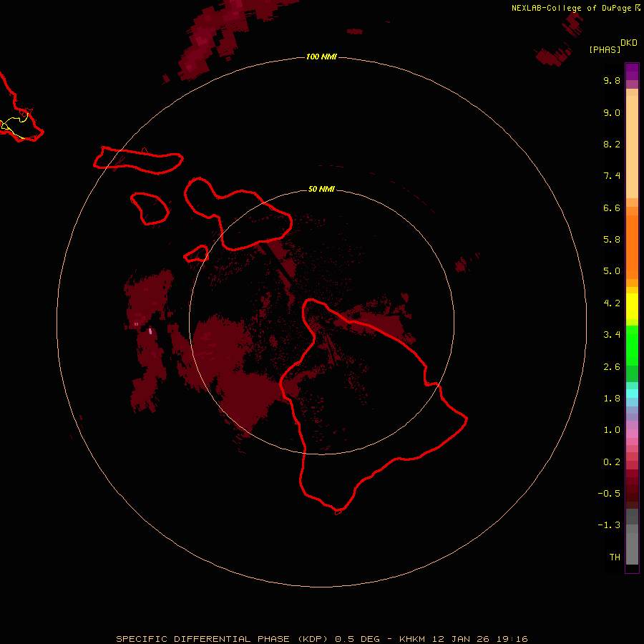Click the 6.6 value on the color scale

pos(612,208)
